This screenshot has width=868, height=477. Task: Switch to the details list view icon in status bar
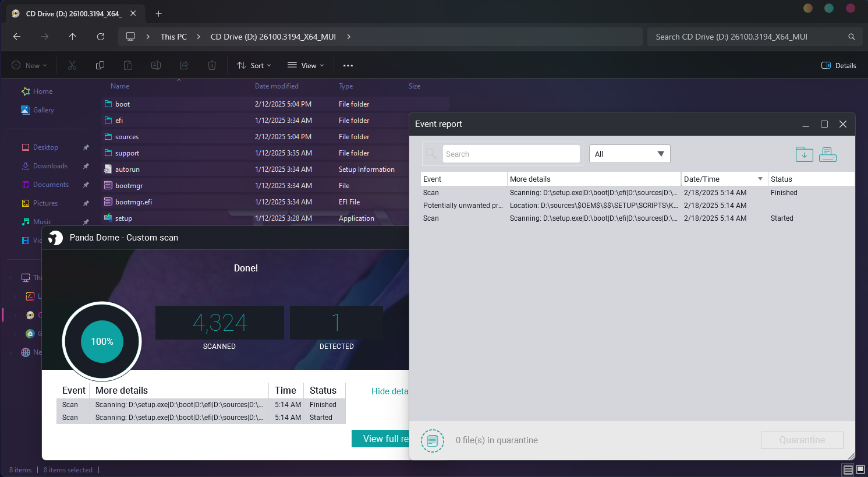pyautogui.click(x=848, y=470)
